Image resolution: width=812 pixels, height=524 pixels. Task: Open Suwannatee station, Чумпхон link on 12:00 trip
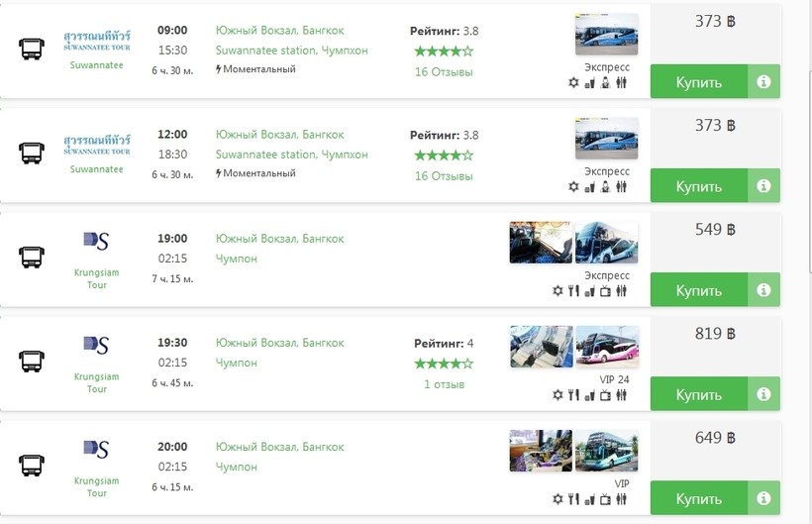click(291, 155)
